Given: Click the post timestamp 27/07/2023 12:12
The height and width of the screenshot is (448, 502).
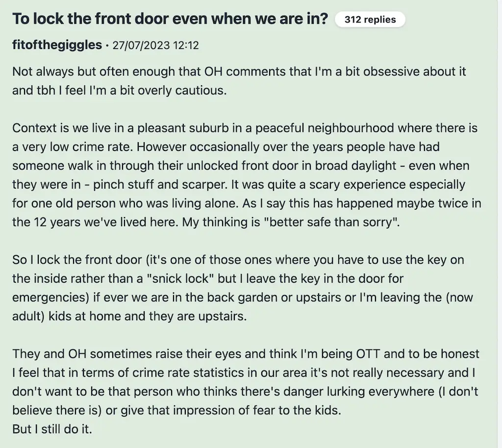Looking at the screenshot, I should tap(155, 46).
